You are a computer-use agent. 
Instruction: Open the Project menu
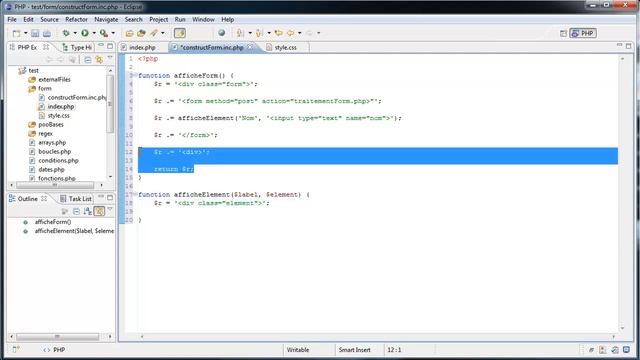158,20
